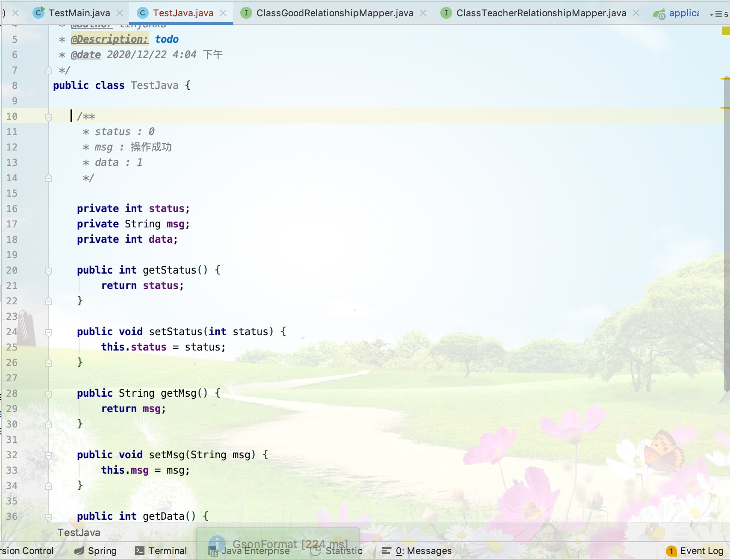Image resolution: width=730 pixels, height=560 pixels.
Task: Open the Statistic tool window
Action: (336, 551)
